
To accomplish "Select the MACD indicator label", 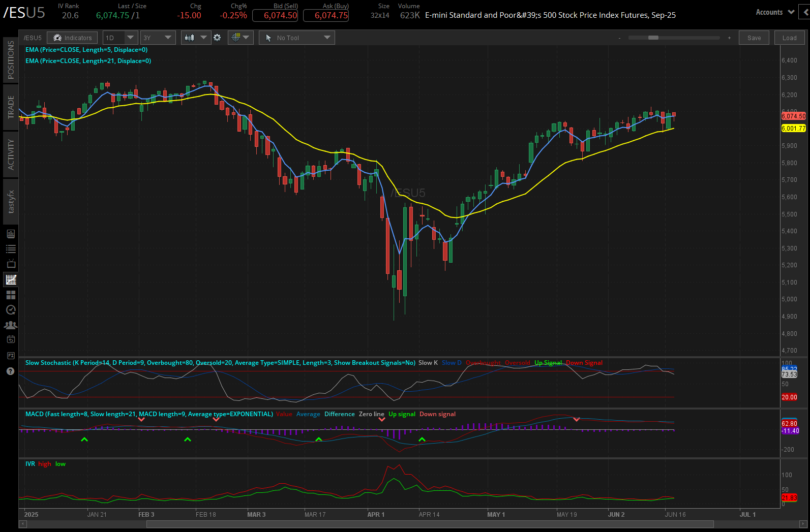I will coord(149,414).
